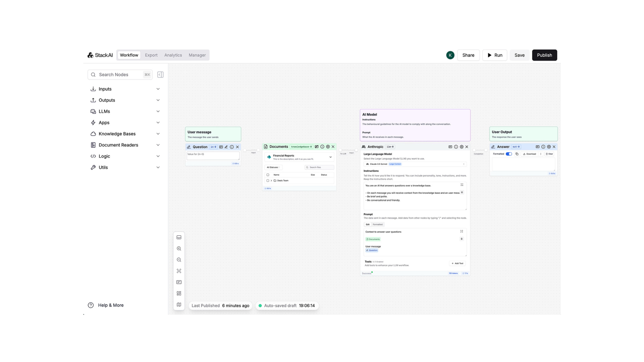Open the Claude 3.5 Sonnet model dropdown

tap(415, 164)
